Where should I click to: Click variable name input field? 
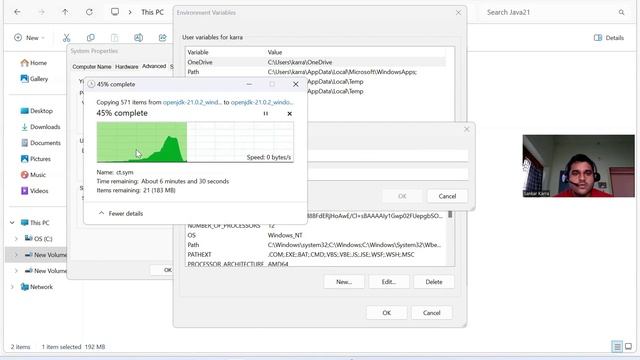[388, 155]
